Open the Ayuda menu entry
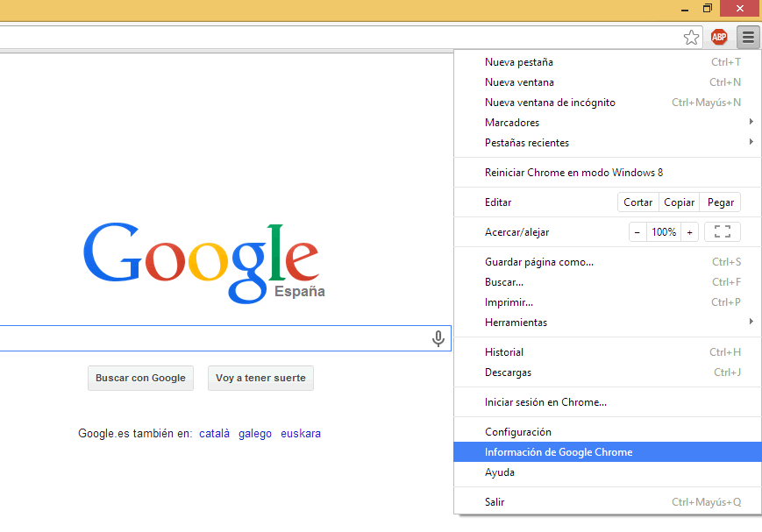This screenshot has width=762, height=532. point(608,472)
